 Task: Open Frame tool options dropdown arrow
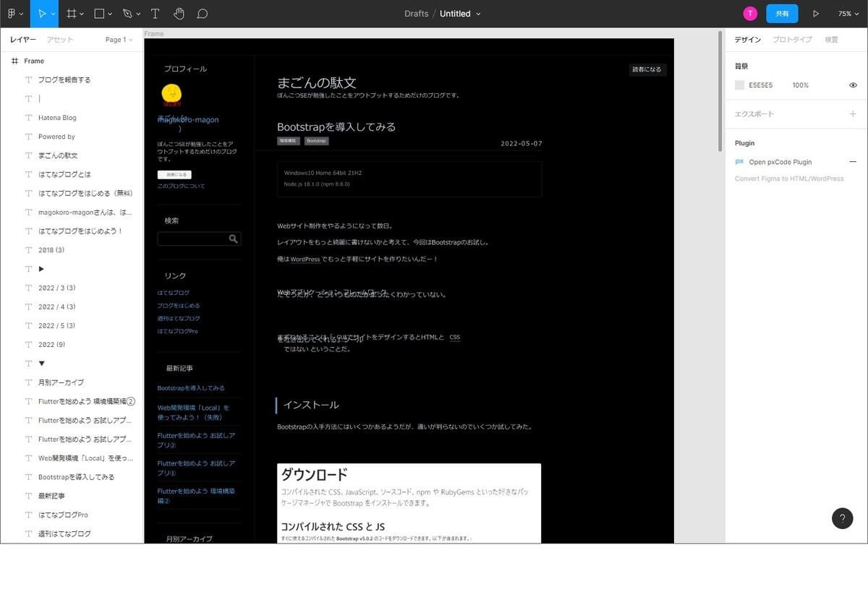point(81,14)
